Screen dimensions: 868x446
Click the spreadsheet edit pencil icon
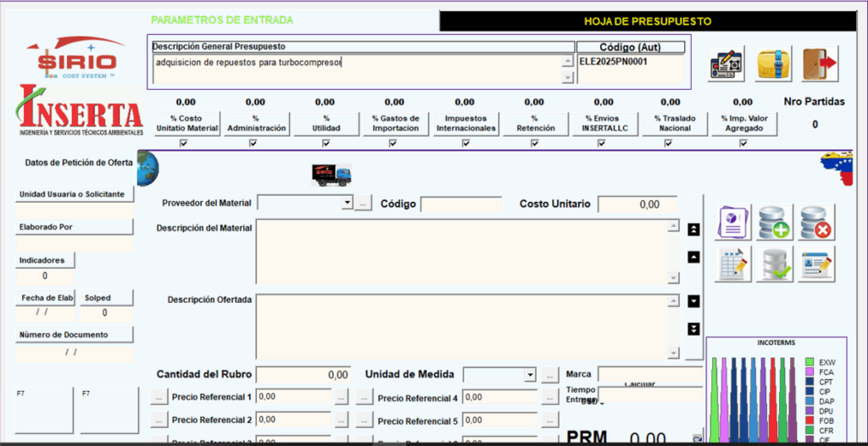click(x=732, y=264)
